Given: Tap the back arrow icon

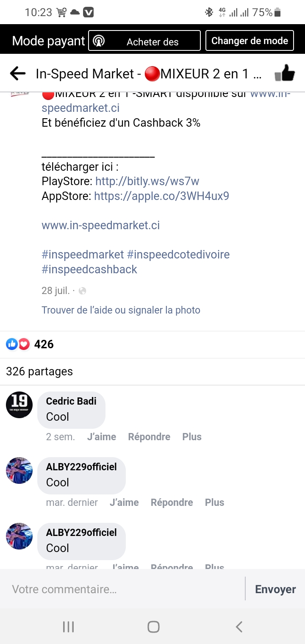Looking at the screenshot, I should pos(18,74).
